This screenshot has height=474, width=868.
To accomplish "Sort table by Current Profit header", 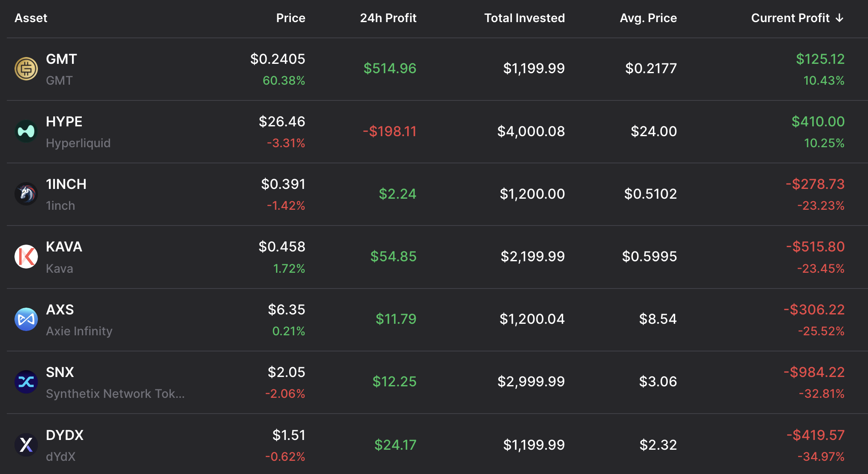I will tap(790, 18).
